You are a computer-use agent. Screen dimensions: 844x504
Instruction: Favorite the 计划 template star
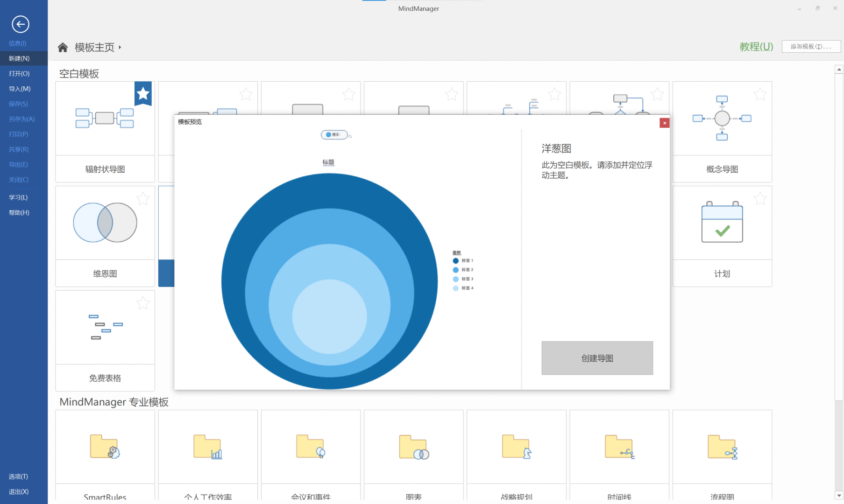point(760,199)
